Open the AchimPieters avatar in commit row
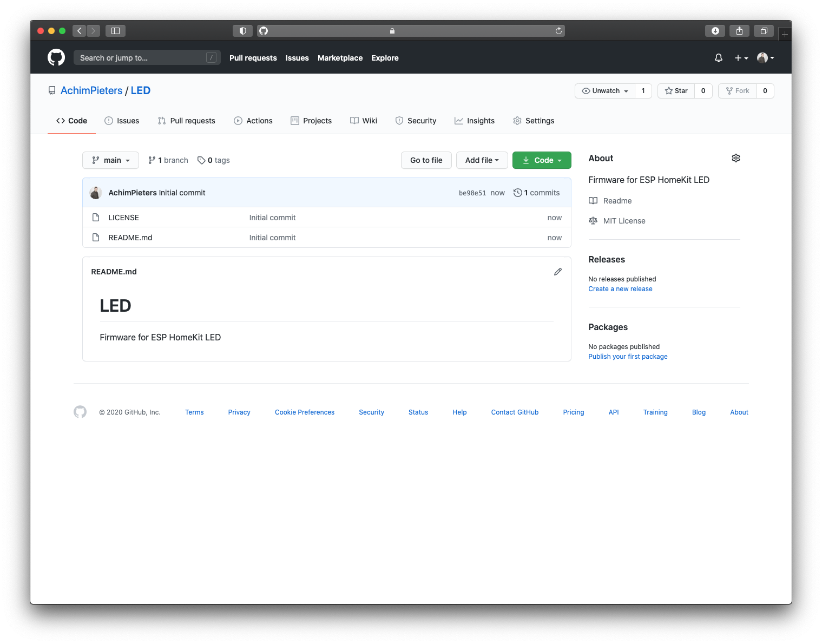Screen dimensions: 822x644 [x=96, y=193]
